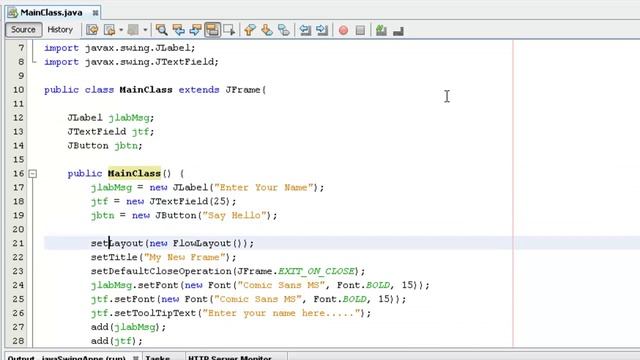Image resolution: width=640 pixels, height=360 pixels.
Task: Click the Shift Line Left icon
Action: coord(305,30)
